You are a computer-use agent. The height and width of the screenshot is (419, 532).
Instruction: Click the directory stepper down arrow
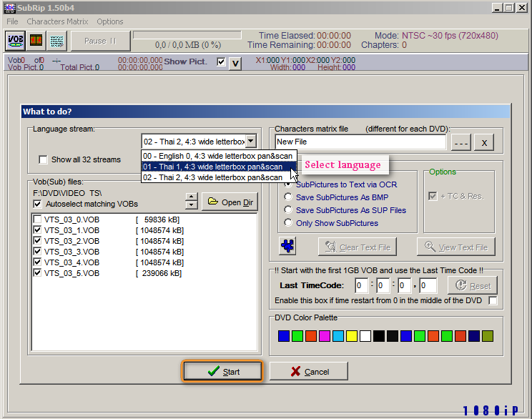pyautogui.click(x=192, y=204)
